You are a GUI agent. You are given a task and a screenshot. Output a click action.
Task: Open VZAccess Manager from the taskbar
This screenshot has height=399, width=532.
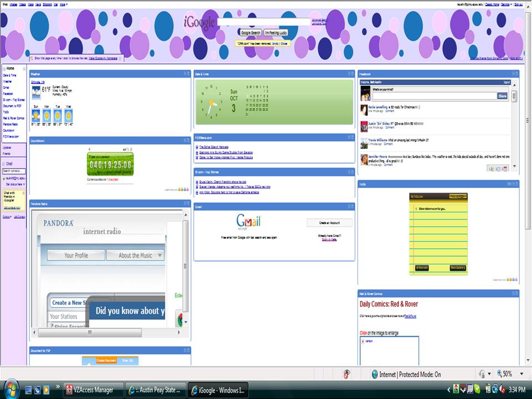(93, 390)
